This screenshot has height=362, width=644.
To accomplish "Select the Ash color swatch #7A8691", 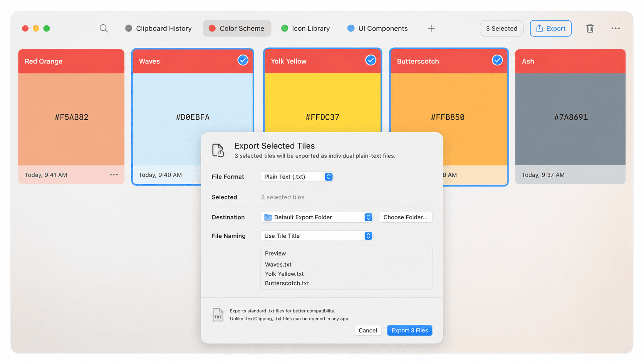I will pyautogui.click(x=570, y=119).
